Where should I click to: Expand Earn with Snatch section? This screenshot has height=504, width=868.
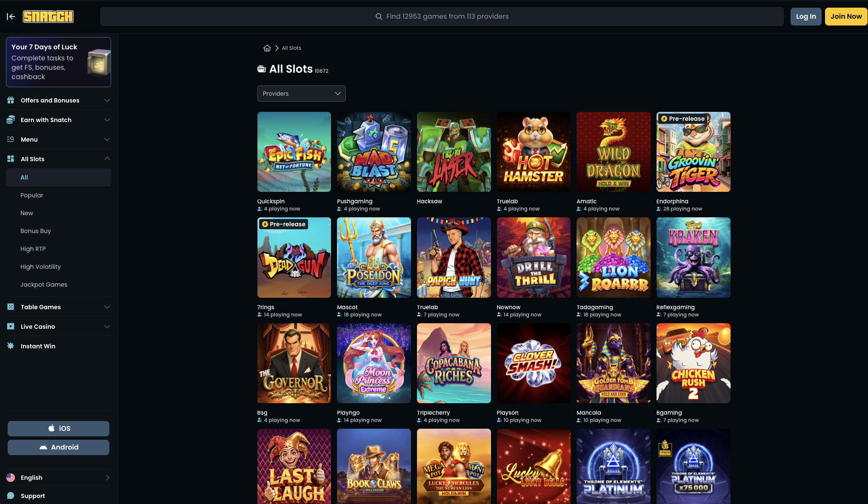(107, 120)
